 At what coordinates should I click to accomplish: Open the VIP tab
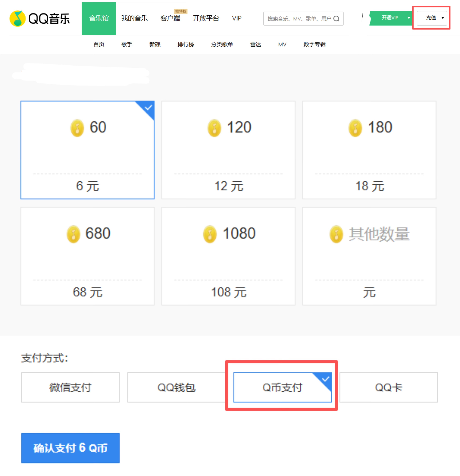pyautogui.click(x=237, y=18)
